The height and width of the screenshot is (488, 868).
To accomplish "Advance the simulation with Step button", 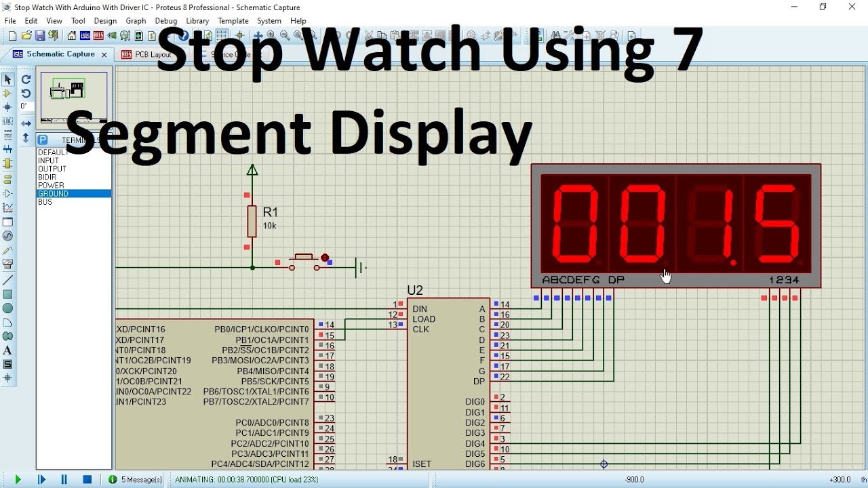I will coord(41,479).
